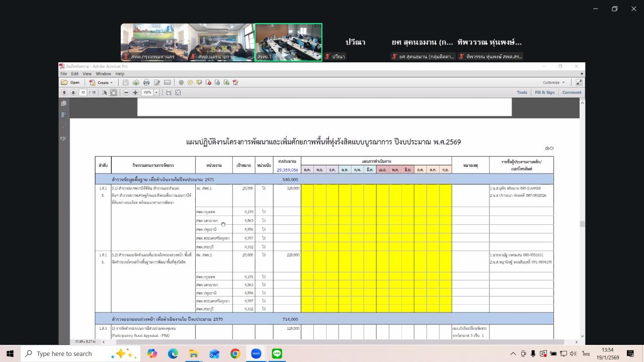This screenshot has width=644, height=362.
Task: Click the Fill & Sign option
Action: pos(545,92)
